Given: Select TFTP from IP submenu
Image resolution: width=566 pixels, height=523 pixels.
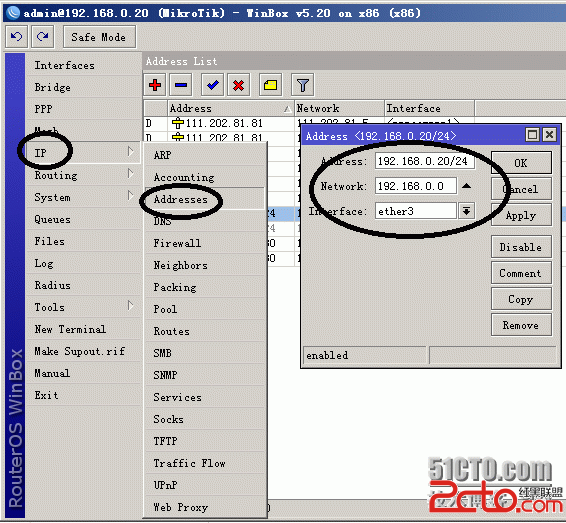Looking at the screenshot, I should coord(205,441).
